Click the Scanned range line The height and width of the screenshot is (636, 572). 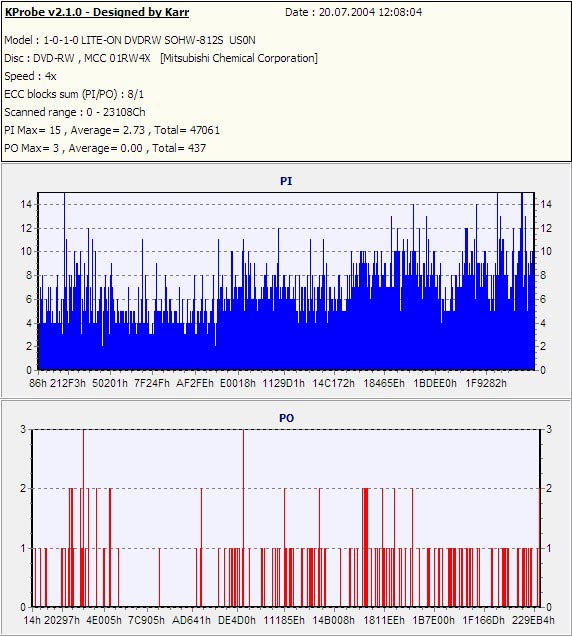click(x=75, y=112)
